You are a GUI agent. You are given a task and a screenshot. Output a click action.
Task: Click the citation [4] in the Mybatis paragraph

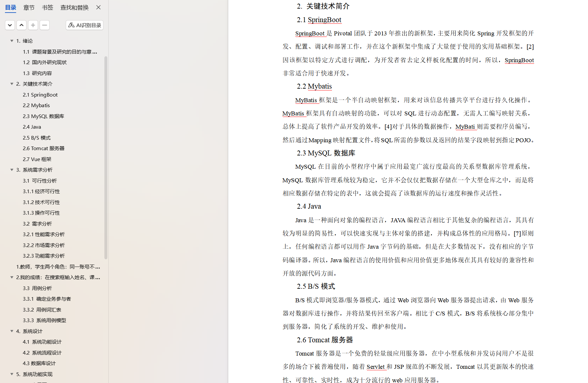coord(388,127)
